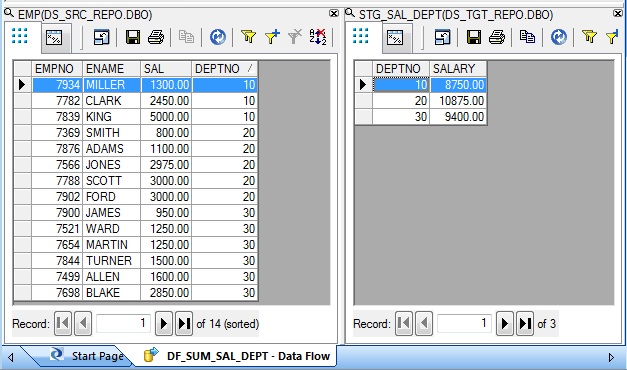Image resolution: width=627 pixels, height=370 pixels.
Task: Open DF_SUM_SAL_DEPT - Data Flow tab
Action: coord(237,356)
